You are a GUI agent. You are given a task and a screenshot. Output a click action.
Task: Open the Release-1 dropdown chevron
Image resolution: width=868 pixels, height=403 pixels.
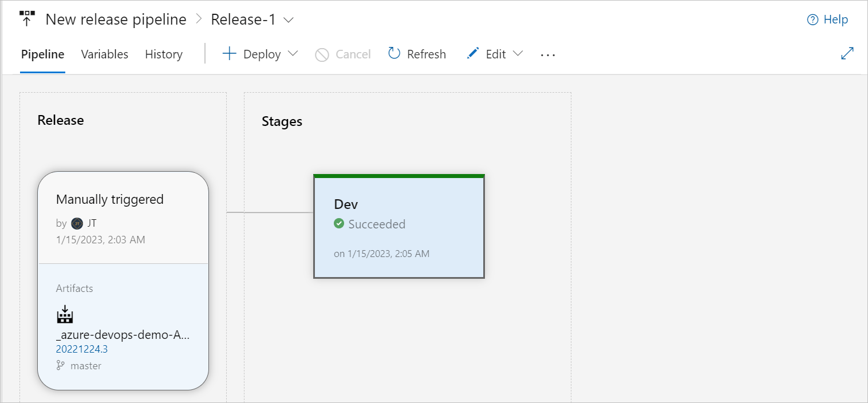[289, 19]
